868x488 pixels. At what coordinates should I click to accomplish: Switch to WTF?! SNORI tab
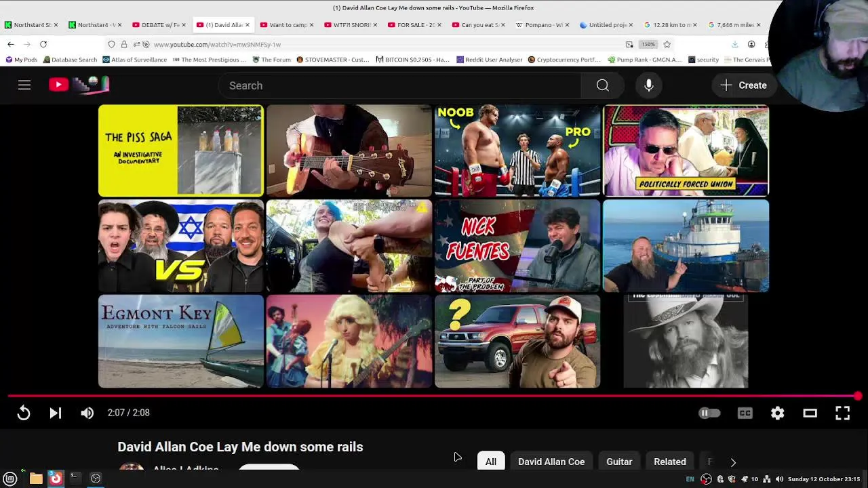click(x=352, y=25)
